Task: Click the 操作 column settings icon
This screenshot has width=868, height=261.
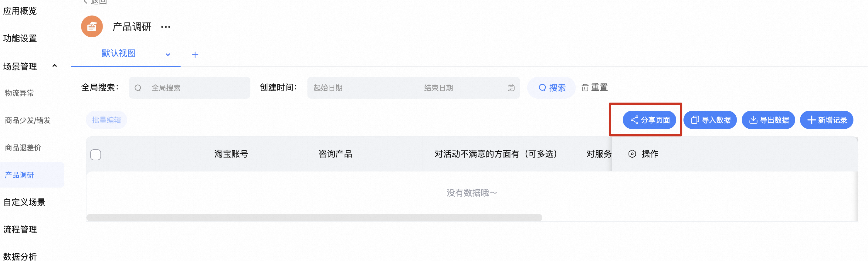Action: pos(632,154)
